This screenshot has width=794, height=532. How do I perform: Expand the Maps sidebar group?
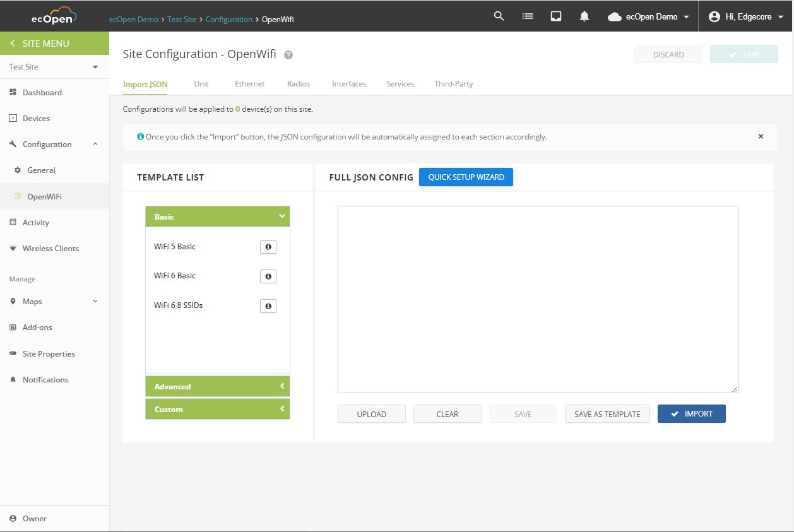click(x=95, y=301)
